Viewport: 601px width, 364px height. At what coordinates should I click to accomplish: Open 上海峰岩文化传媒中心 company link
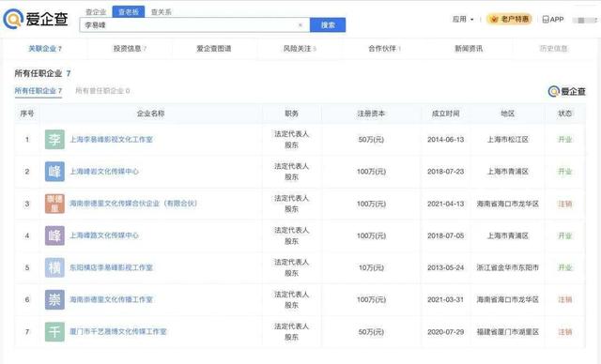104,172
